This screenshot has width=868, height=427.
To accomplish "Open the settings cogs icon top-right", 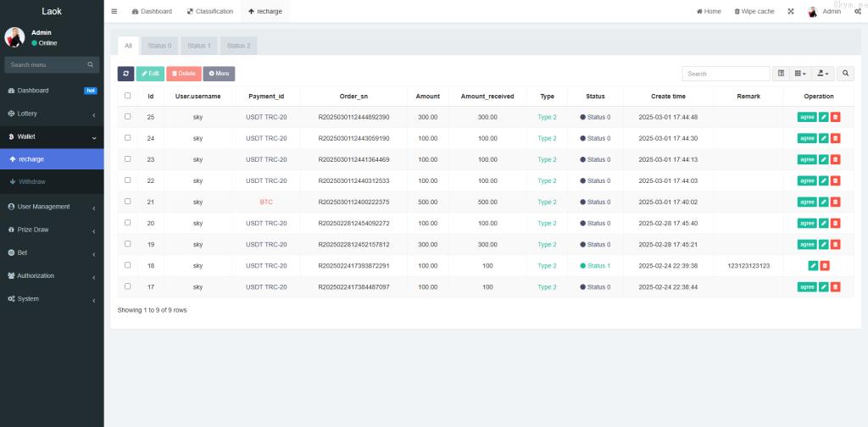I will [858, 12].
